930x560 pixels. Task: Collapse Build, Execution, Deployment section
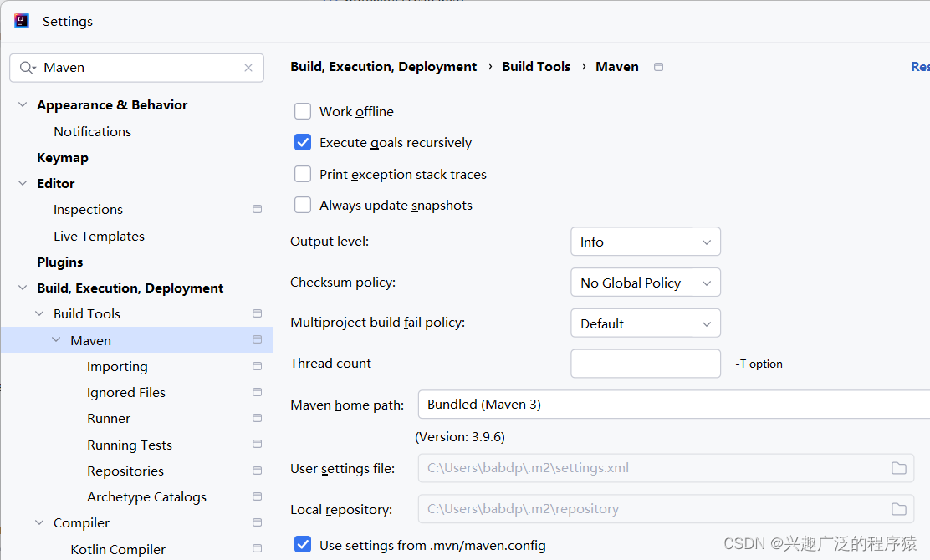[x=23, y=288]
